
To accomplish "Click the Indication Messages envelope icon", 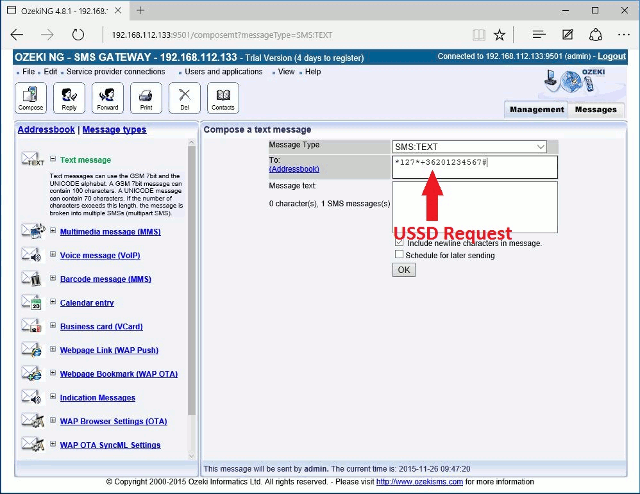I will pyautogui.click(x=31, y=396).
